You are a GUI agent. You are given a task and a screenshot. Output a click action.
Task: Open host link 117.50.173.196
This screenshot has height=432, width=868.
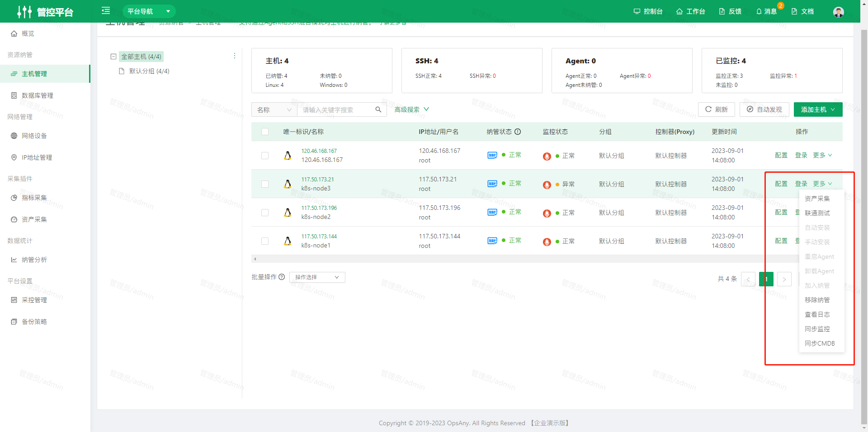pyautogui.click(x=319, y=208)
